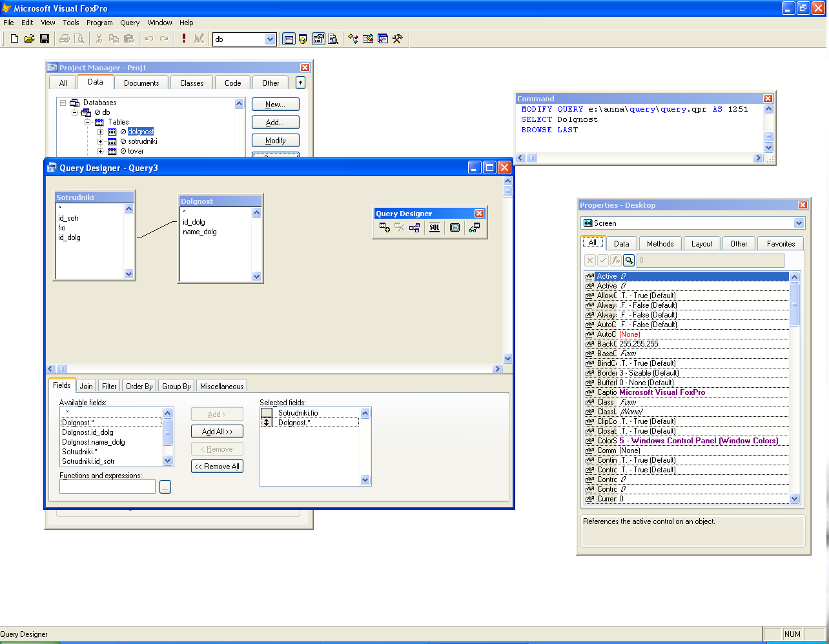Screen dimensions: 829x644
Task: Click the << Remove All button
Action: 217,467
